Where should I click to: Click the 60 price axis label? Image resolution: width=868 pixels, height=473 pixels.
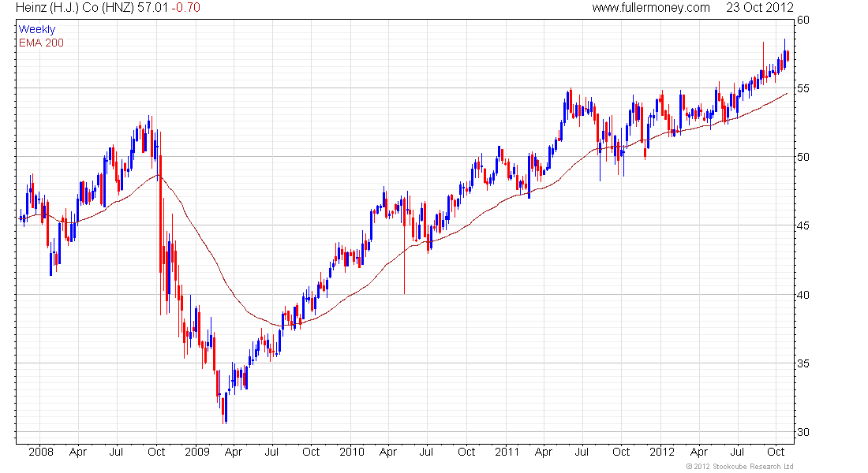tap(803, 20)
